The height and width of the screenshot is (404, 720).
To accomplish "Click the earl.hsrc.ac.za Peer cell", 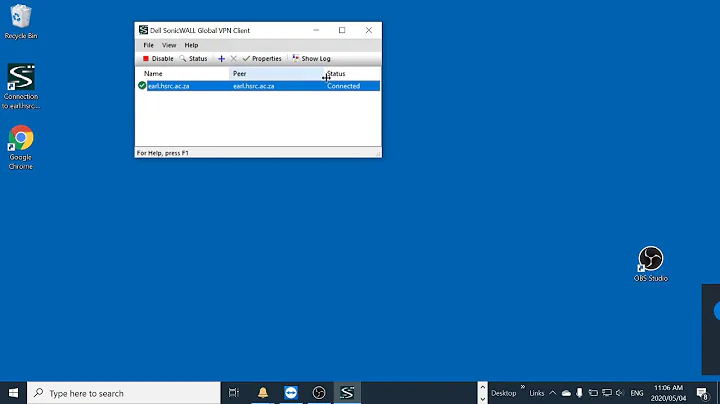I will [x=253, y=86].
